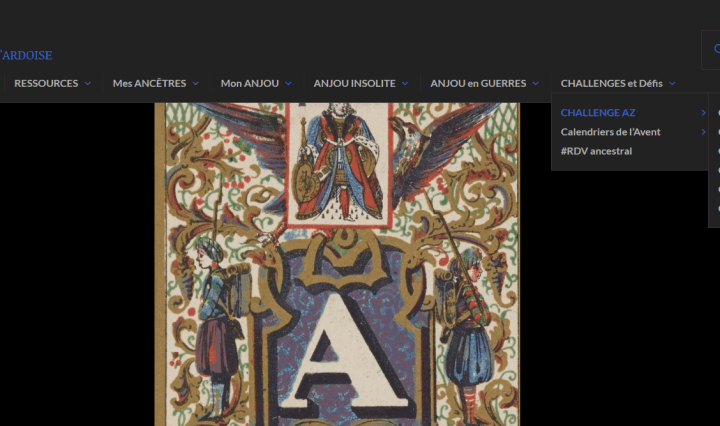This screenshot has width=720, height=426.
Task: Click the Mes ANCÊTRES dropdown arrow
Action: (196, 84)
